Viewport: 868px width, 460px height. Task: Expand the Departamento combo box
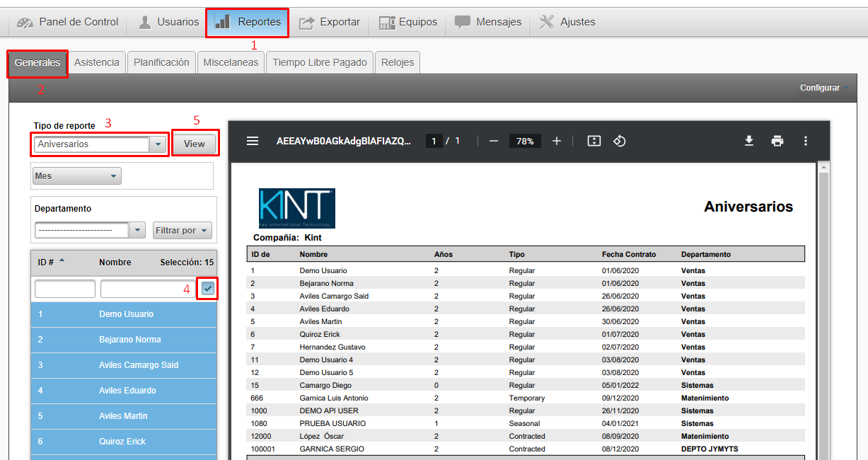coord(137,231)
